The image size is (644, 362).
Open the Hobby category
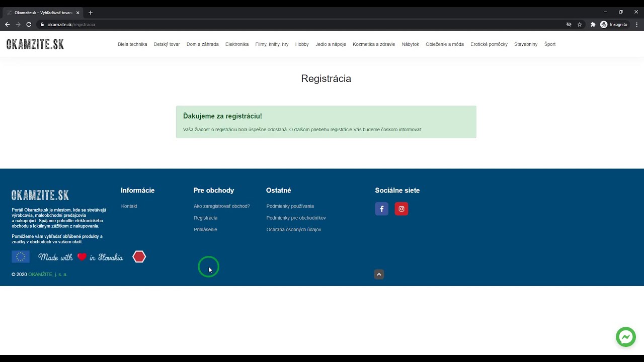pos(302,44)
